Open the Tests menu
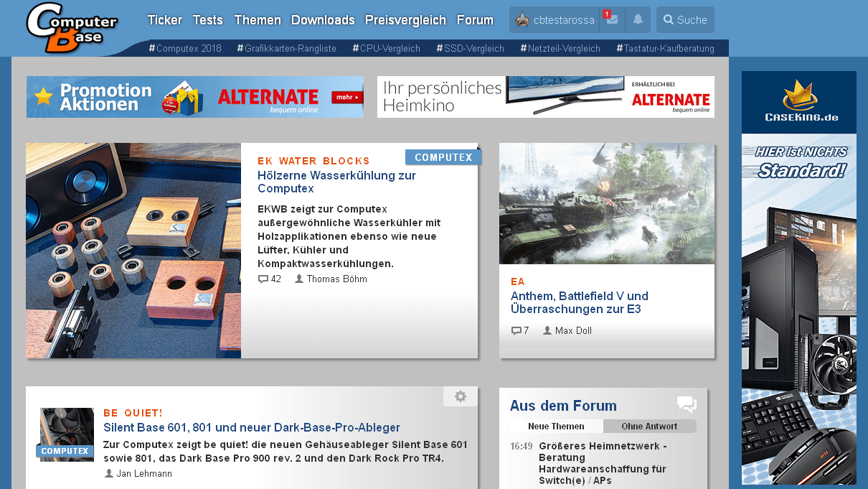868x489 pixels. click(208, 20)
